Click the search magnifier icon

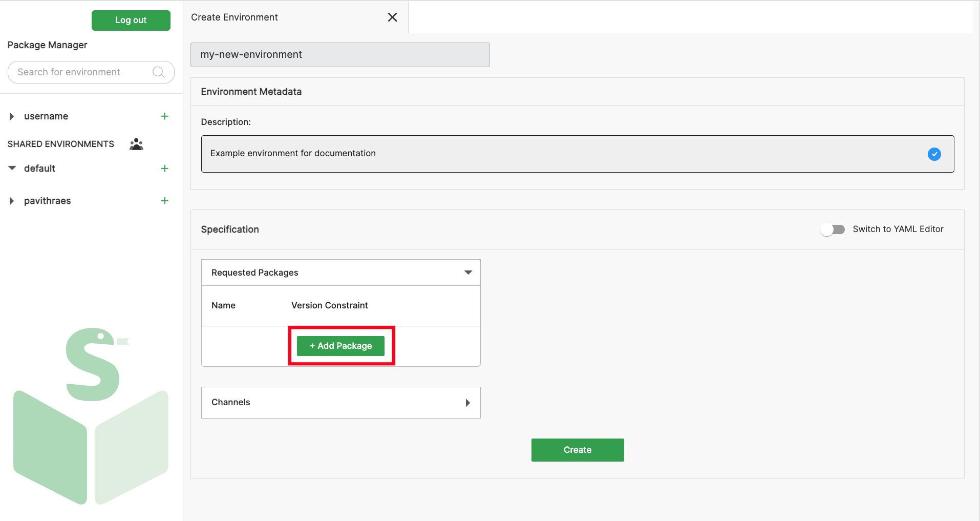[x=158, y=72]
